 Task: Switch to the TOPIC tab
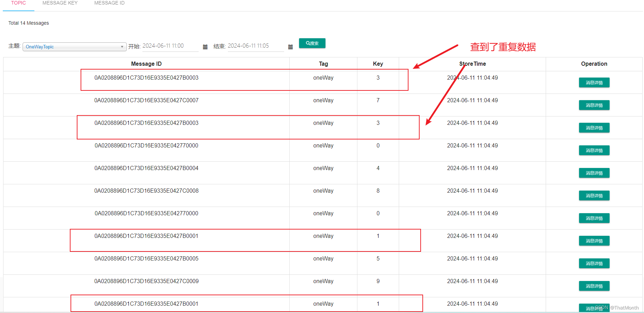tap(18, 3)
